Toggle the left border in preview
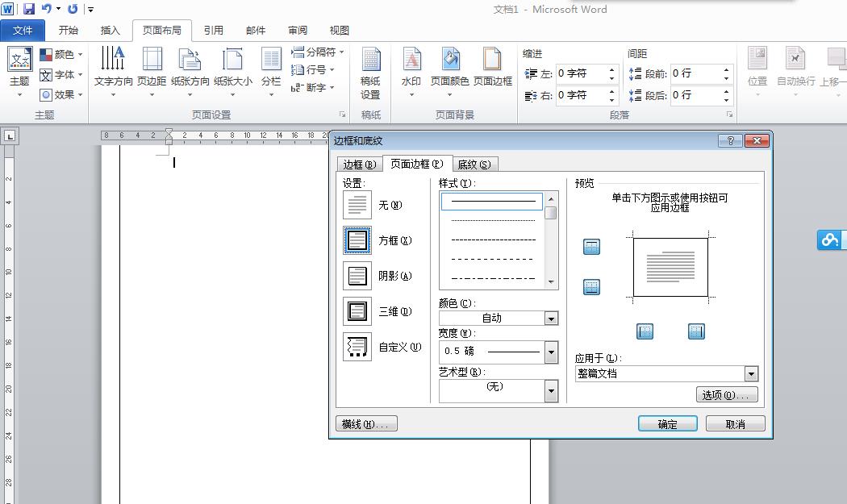The height and width of the screenshot is (504, 847). click(x=645, y=331)
